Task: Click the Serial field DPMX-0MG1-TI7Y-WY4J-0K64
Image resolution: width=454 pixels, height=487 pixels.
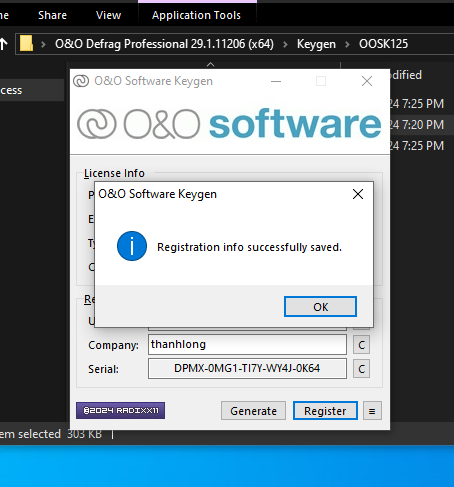Action: pyautogui.click(x=247, y=368)
